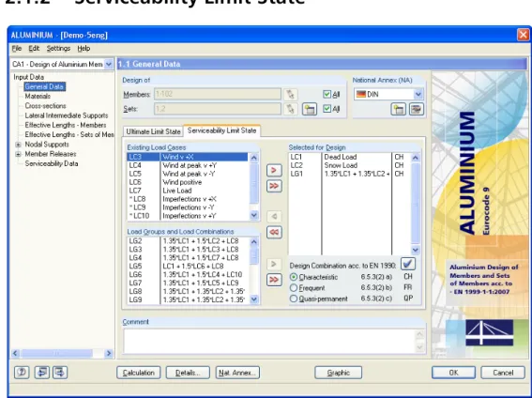Select the Frequent design combination option
This screenshot has width=532, height=398.
click(294, 288)
